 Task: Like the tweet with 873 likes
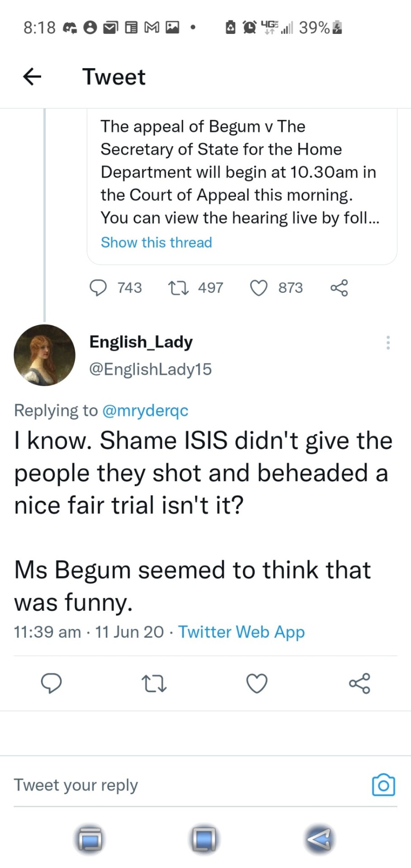(259, 288)
